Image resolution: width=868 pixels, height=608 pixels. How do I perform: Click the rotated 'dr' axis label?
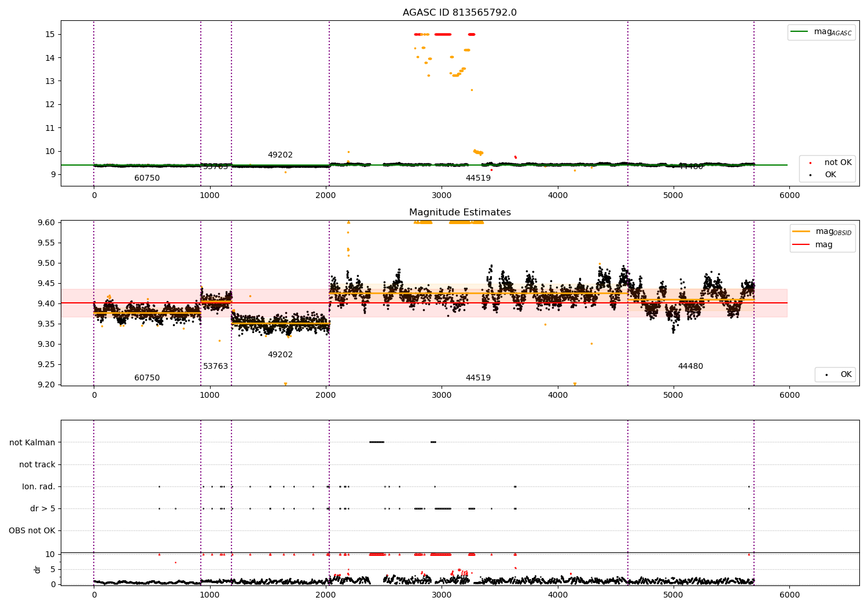(x=38, y=569)
